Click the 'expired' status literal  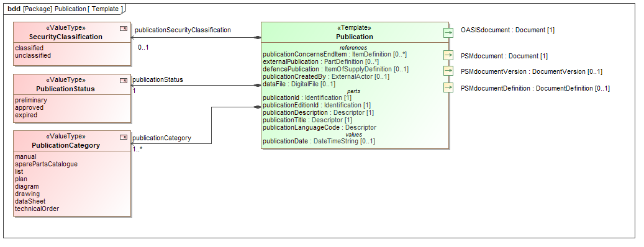(x=26, y=115)
